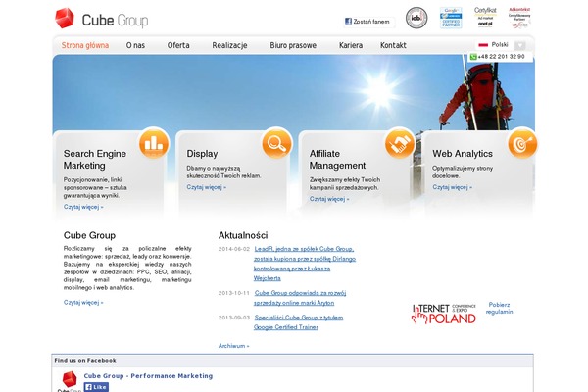
Task: Go to the Strona główna menu item
Action: [x=85, y=45]
